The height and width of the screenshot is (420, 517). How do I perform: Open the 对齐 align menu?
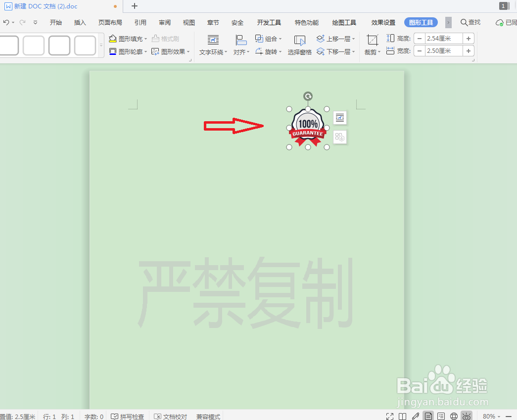click(x=241, y=45)
